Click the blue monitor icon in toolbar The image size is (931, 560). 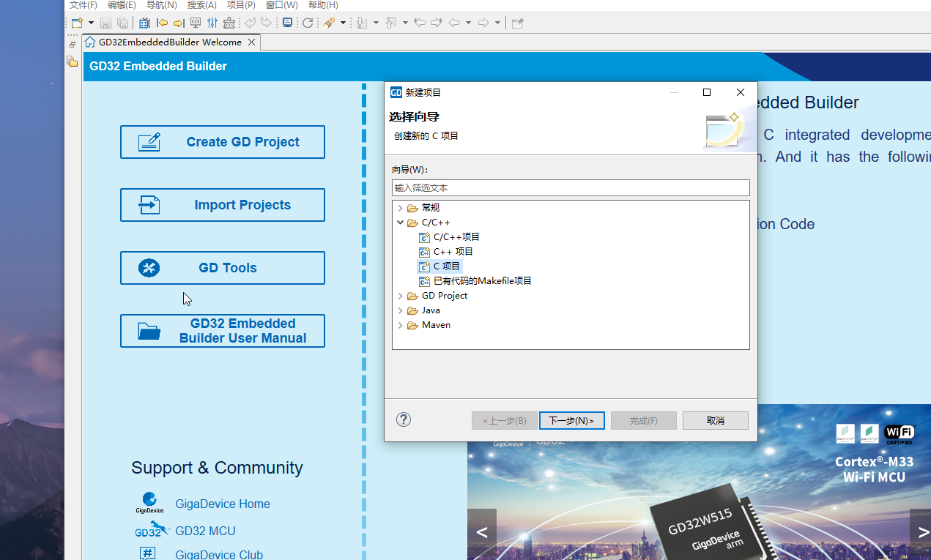(287, 23)
